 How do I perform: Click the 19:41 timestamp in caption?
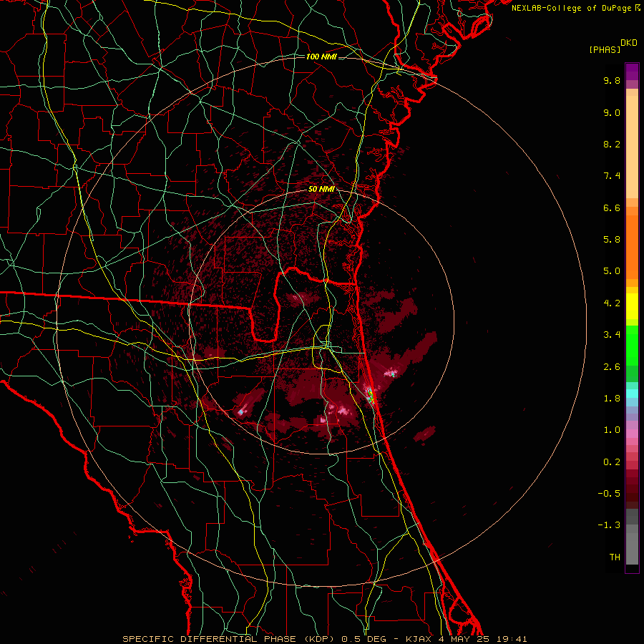[x=512, y=639]
